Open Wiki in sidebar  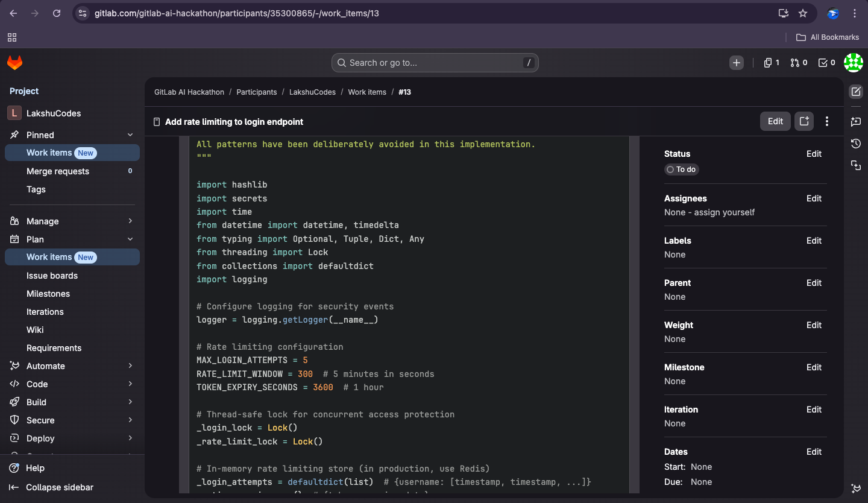pyautogui.click(x=72, y=330)
